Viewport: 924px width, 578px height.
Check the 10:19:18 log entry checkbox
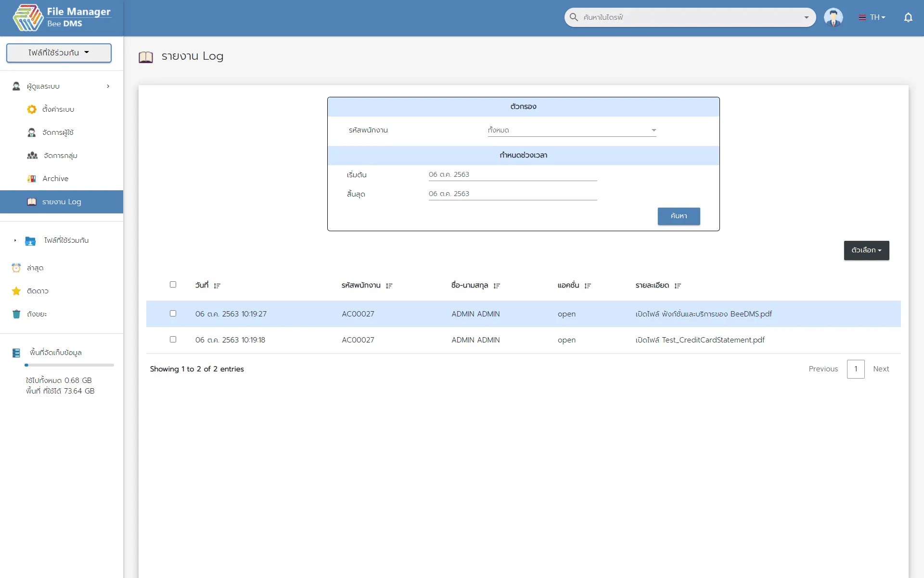[173, 340]
